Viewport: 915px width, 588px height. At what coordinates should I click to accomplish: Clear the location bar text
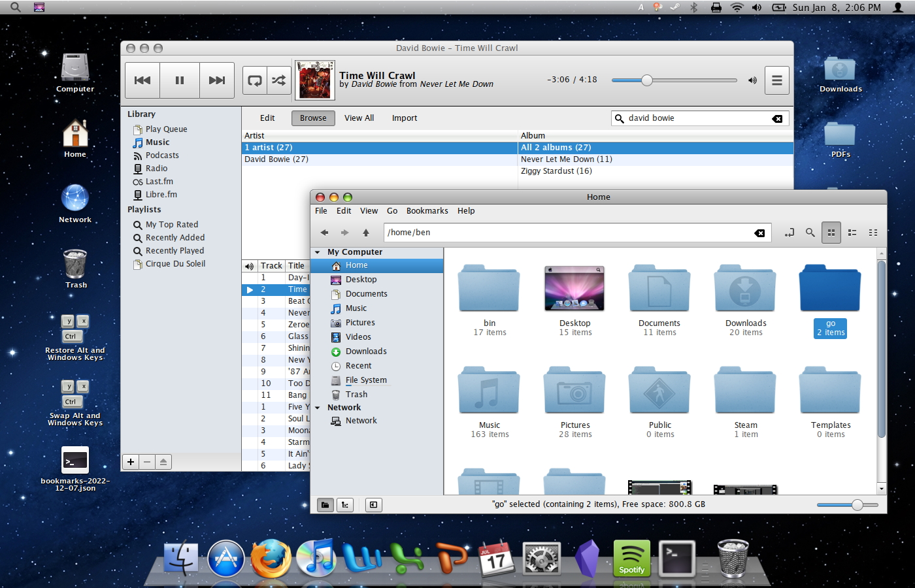pos(759,233)
